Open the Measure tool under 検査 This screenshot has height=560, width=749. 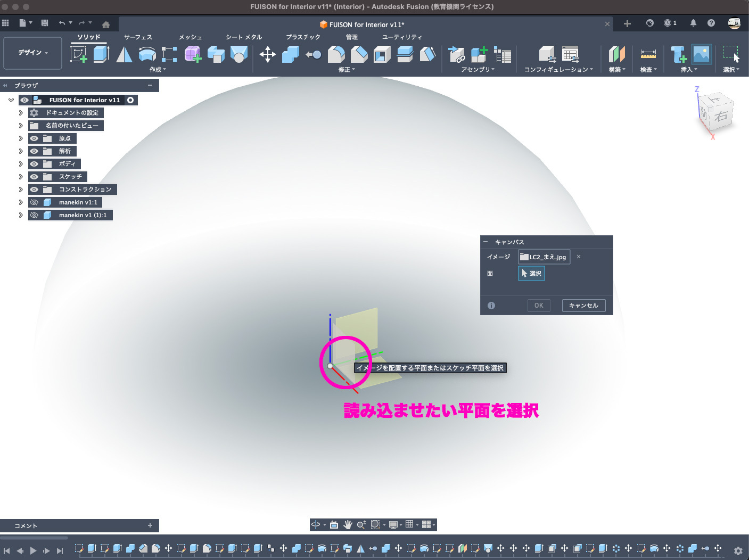click(x=648, y=54)
